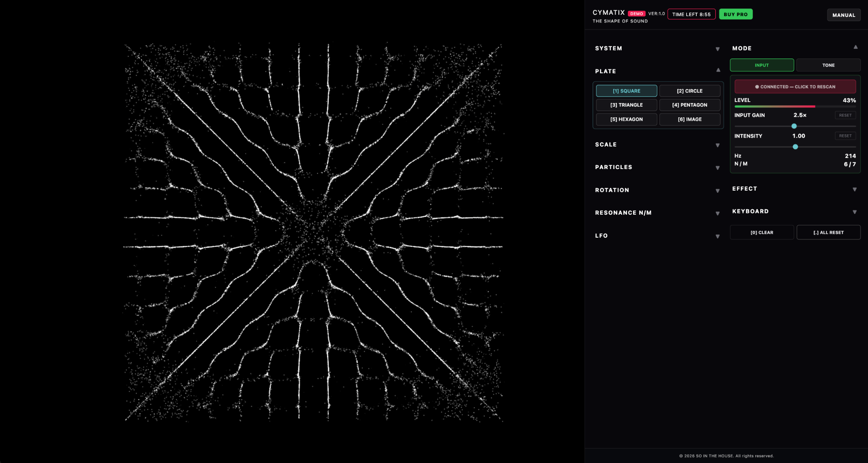Click the [.] ALL RESET button

tap(828, 233)
